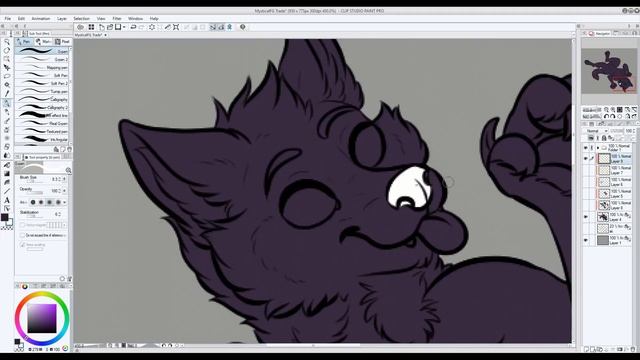Open the Edit menu
Image resolution: width=640 pixels, height=360 pixels.
point(21,19)
